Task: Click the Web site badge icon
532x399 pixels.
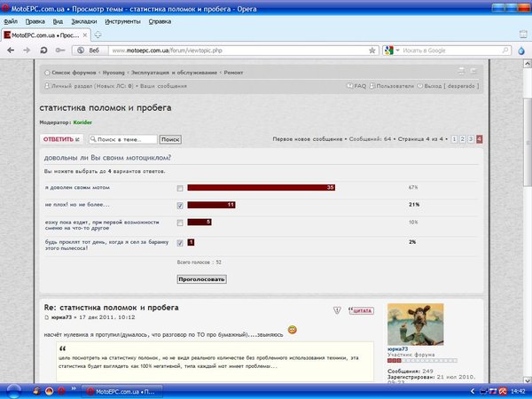Action: 90,51
